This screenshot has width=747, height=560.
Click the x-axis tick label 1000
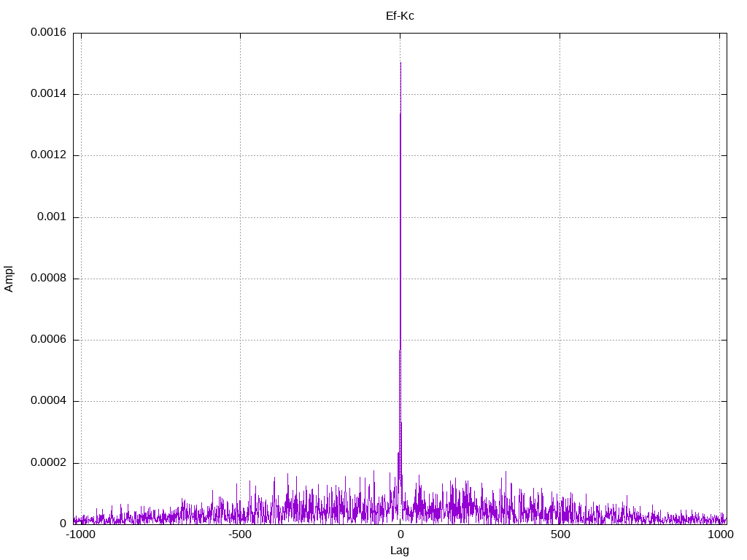click(721, 534)
